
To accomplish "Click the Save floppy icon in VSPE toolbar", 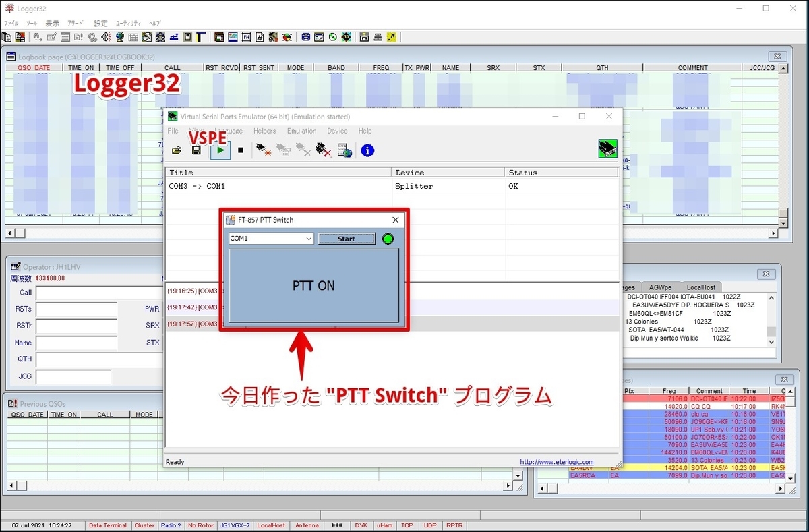I will click(x=196, y=150).
